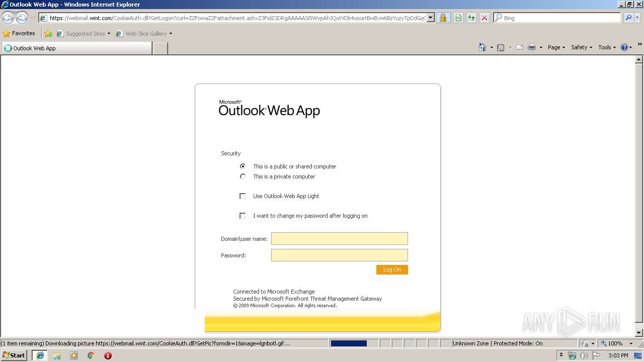This screenshot has height=362, width=644.
Task: Check 'I want to change my password'
Action: pos(243,216)
